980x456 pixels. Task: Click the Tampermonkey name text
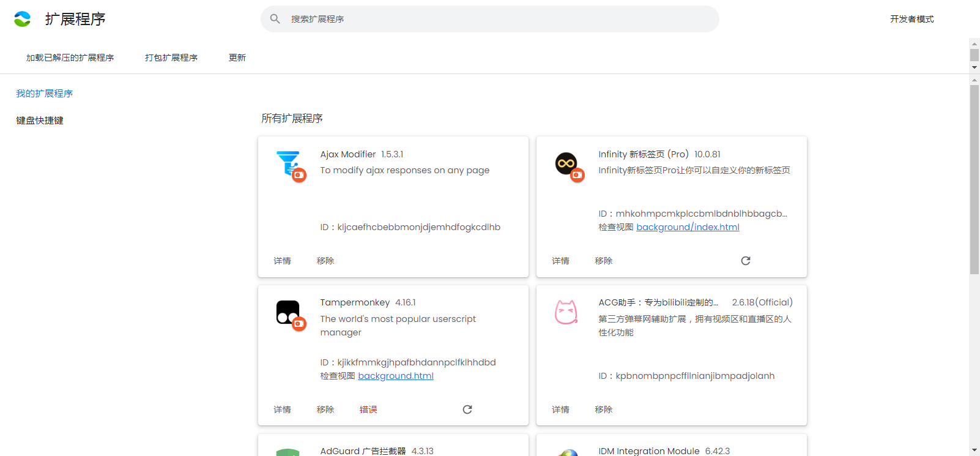tap(355, 302)
